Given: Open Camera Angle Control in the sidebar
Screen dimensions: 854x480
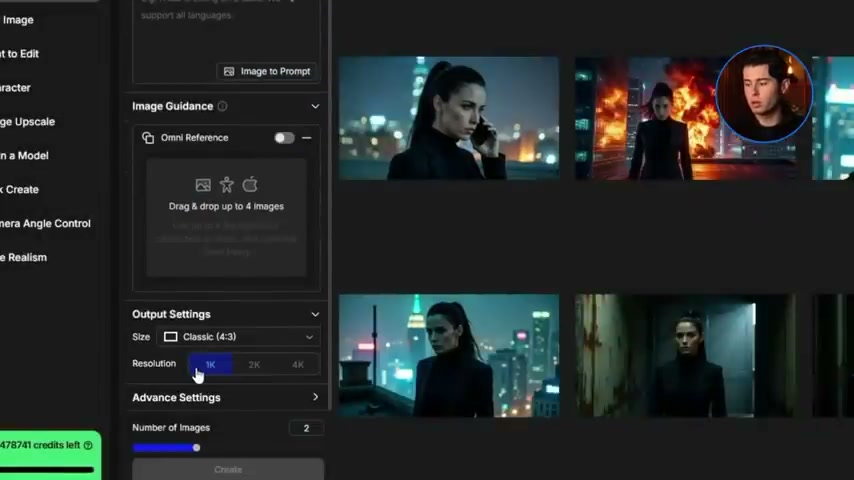Looking at the screenshot, I should (45, 224).
